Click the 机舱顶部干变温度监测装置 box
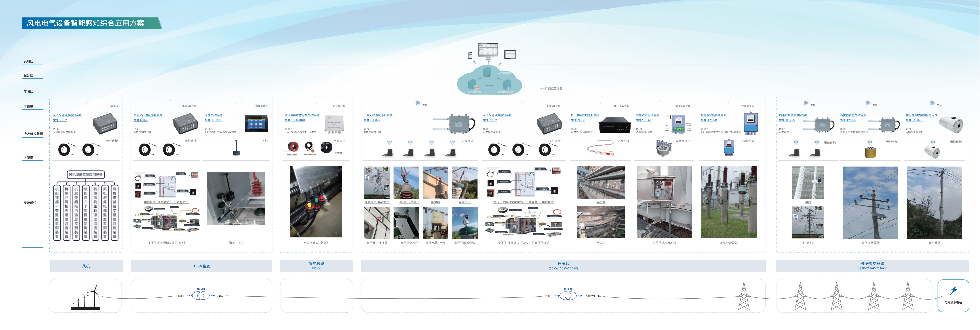 57,213
